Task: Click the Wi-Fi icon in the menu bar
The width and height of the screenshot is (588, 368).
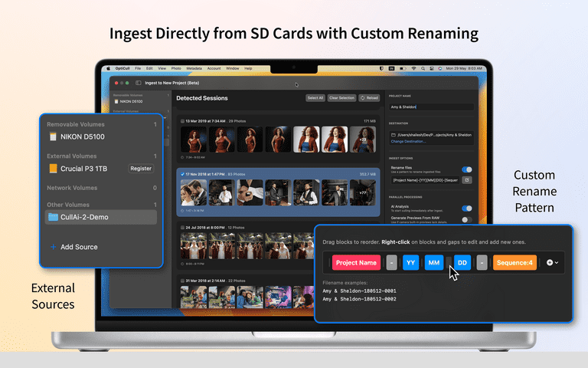Action: click(413, 69)
